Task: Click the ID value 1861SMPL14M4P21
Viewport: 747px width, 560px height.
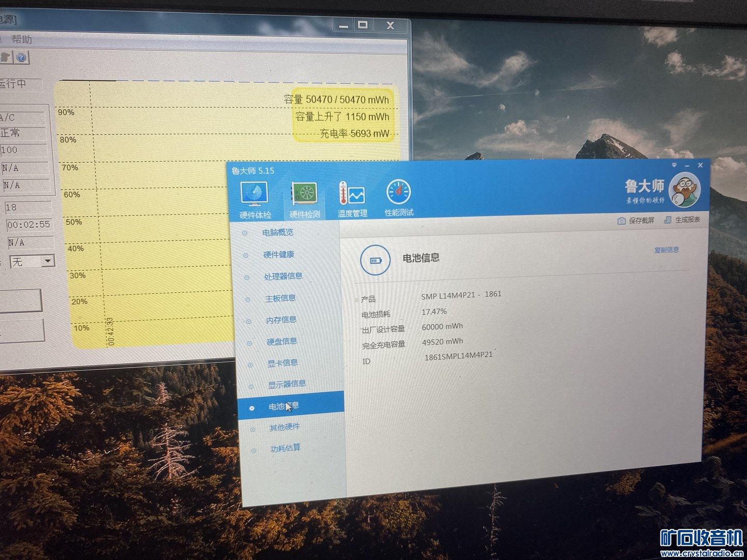Action: click(459, 356)
